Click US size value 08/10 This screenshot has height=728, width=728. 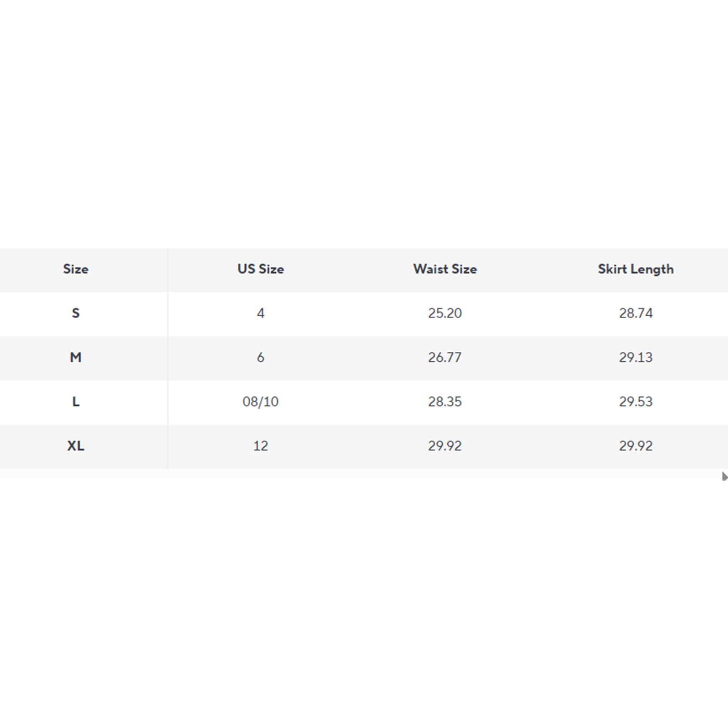[261, 401]
